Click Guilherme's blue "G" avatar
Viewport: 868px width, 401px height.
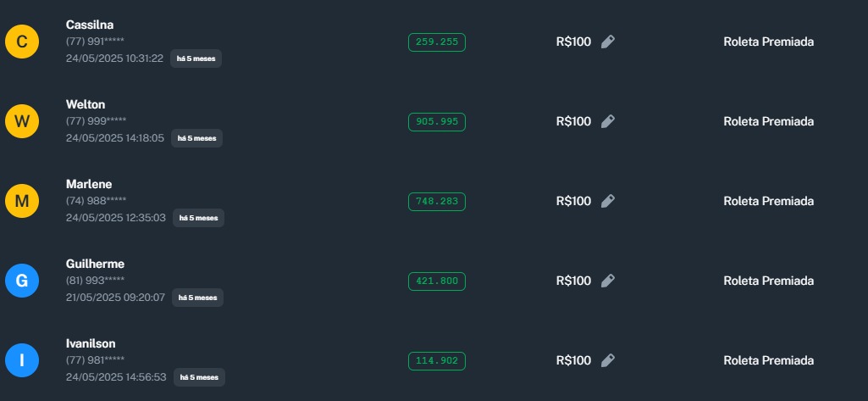coord(22,281)
